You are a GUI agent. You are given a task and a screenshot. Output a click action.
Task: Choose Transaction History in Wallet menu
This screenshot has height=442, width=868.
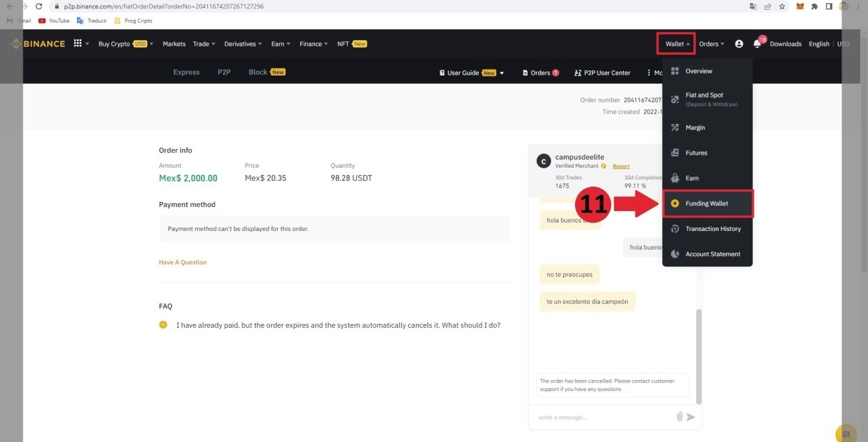pos(713,229)
